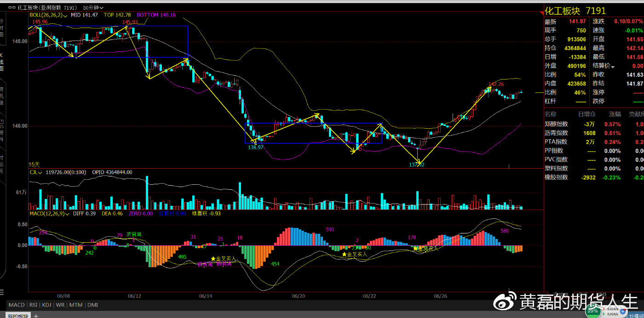Select the WR indicator tab
Image resolution: width=644 pixels, height=318 pixels.
(x=60, y=305)
